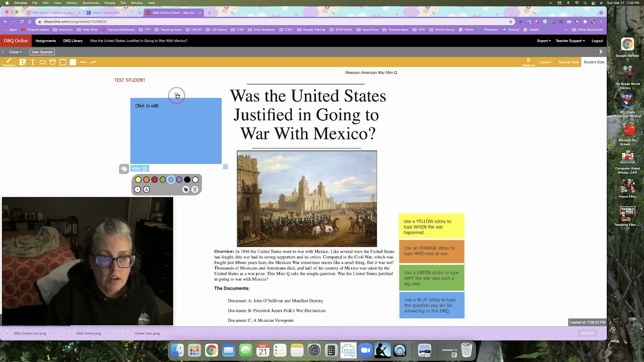
Task: Pick the purple color swatch
Action: 179,179
